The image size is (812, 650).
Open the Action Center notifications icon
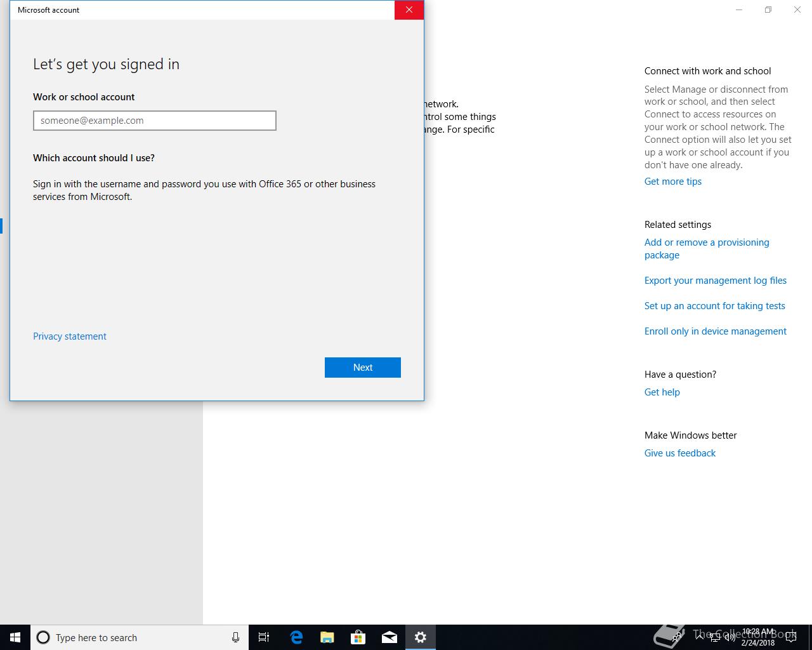click(x=790, y=637)
